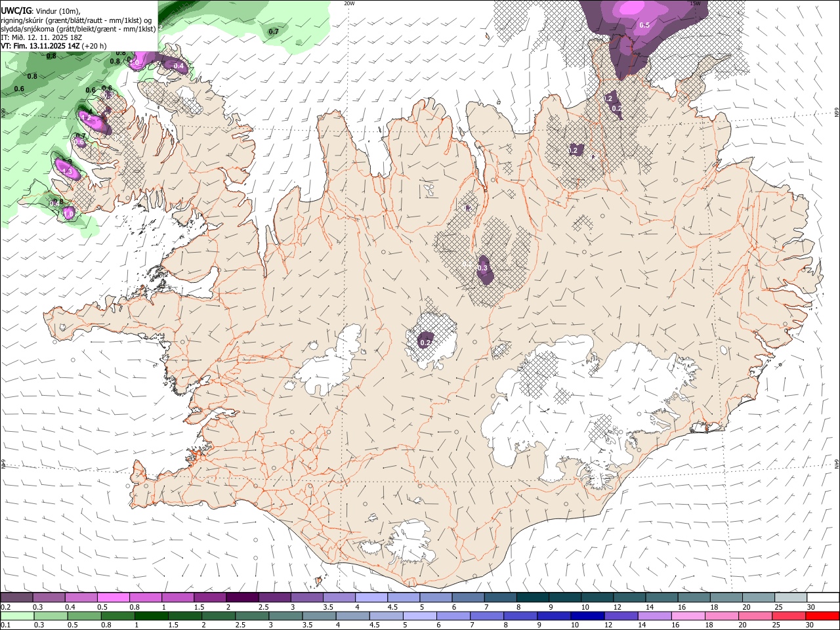Click the light pink swatch between 16 and 18 in lower legend
The image size is (840, 630).
(x=687, y=616)
